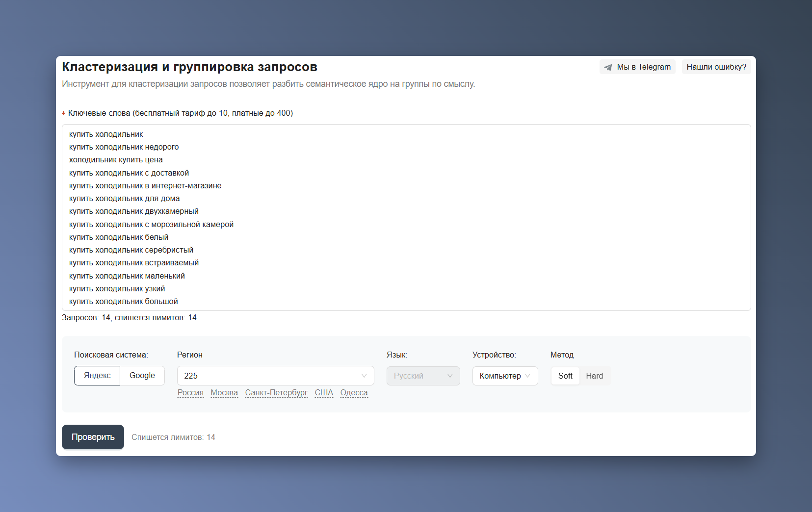This screenshot has width=812, height=512.
Task: Pick the США region shortcut
Action: coord(324,393)
